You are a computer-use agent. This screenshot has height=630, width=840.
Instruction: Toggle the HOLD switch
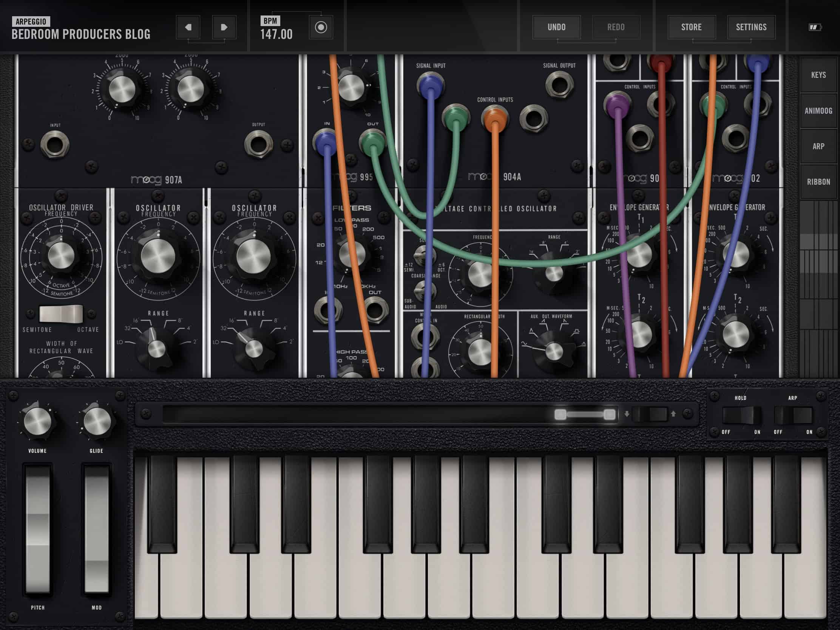[x=741, y=415]
